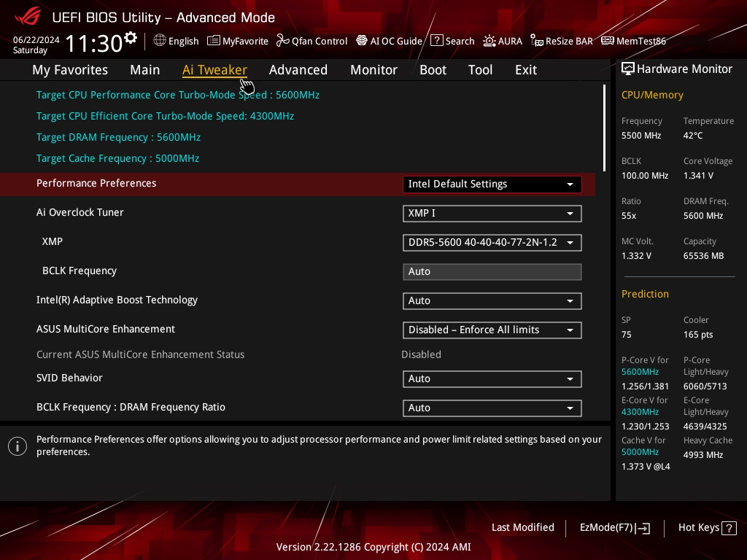Run MemTest86 from the toolbar
The width and height of the screenshot is (747, 560).
pyautogui.click(x=633, y=41)
